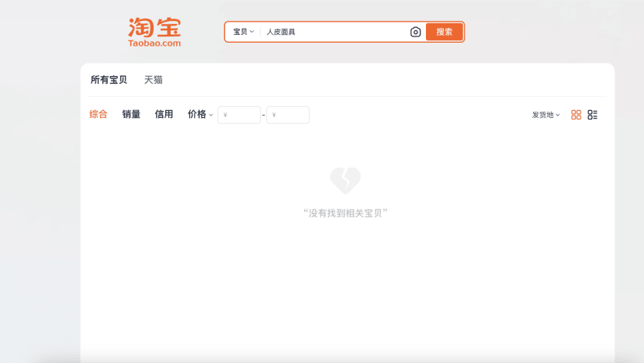The width and height of the screenshot is (644, 363).
Task: Switch to the 天猫 tab
Action: coord(154,80)
